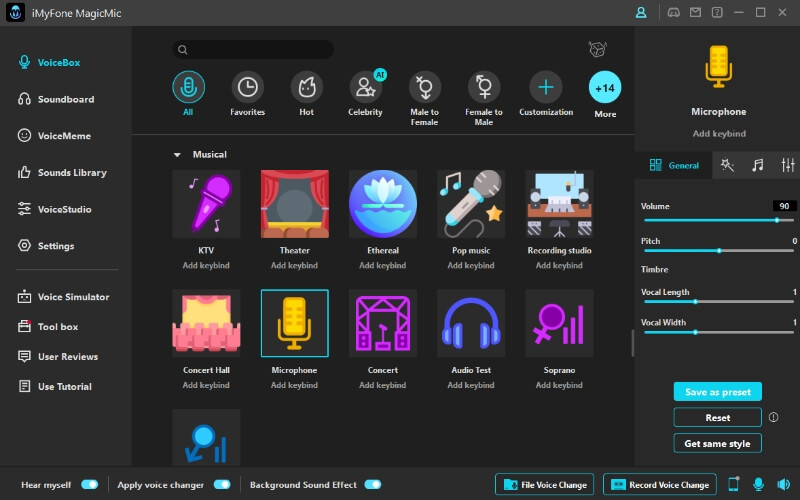Click the voice list vertical scrollbar
Image resolution: width=800 pixels, height=500 pixels.
pyautogui.click(x=632, y=343)
